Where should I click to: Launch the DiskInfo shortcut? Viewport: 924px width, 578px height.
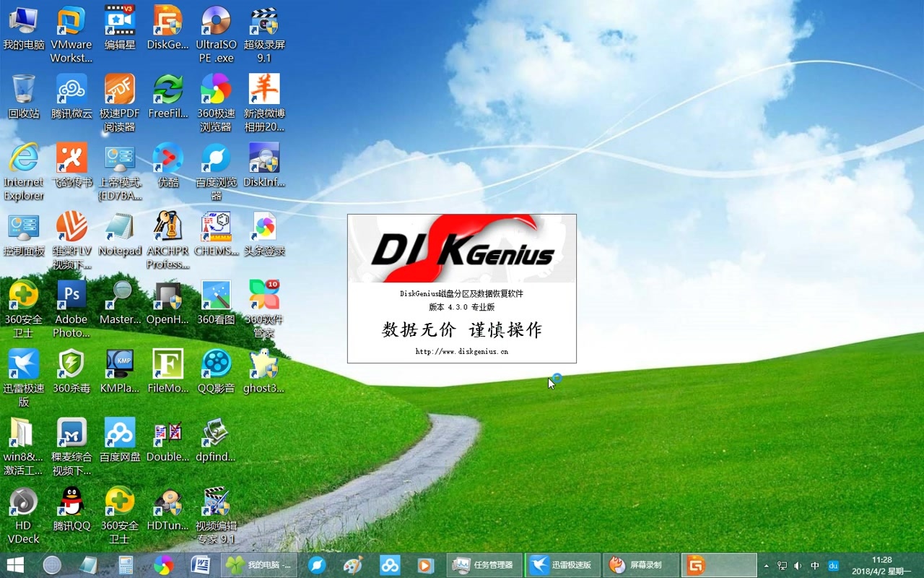(x=264, y=165)
